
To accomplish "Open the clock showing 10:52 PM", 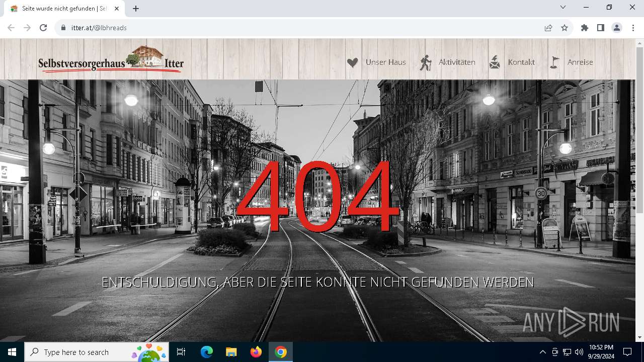I will 601,352.
